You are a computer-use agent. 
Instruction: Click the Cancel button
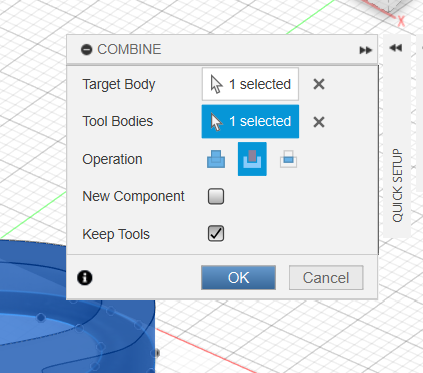point(326,278)
